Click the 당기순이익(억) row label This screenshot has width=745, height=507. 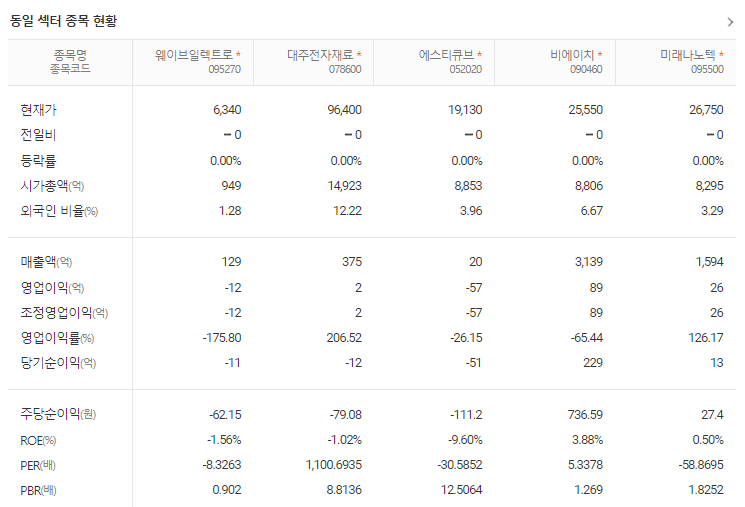coord(58,363)
